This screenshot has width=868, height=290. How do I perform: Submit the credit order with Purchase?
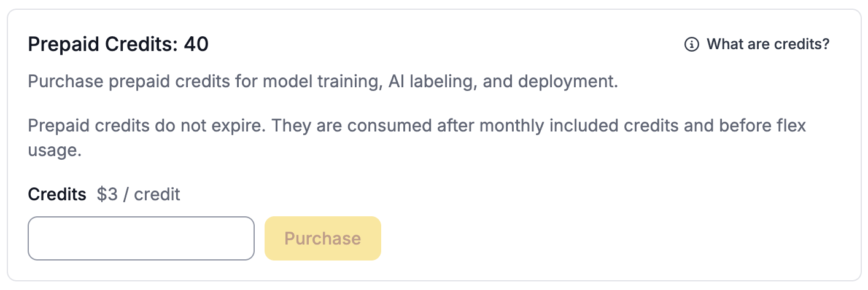coord(323,238)
